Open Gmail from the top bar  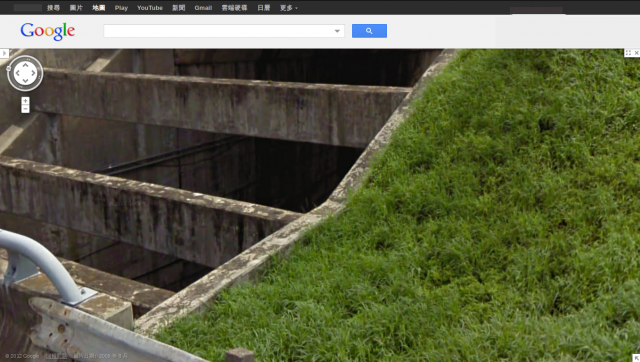tap(203, 8)
